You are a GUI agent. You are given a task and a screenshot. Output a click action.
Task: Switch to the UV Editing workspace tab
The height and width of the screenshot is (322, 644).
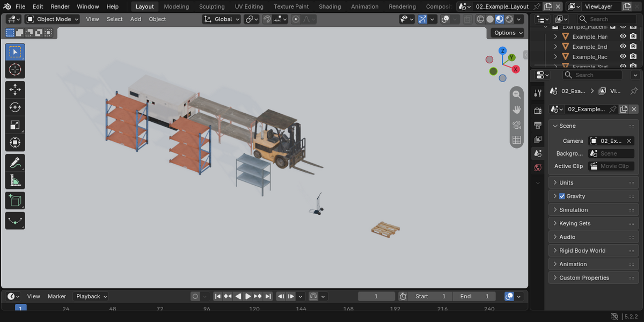point(249,6)
